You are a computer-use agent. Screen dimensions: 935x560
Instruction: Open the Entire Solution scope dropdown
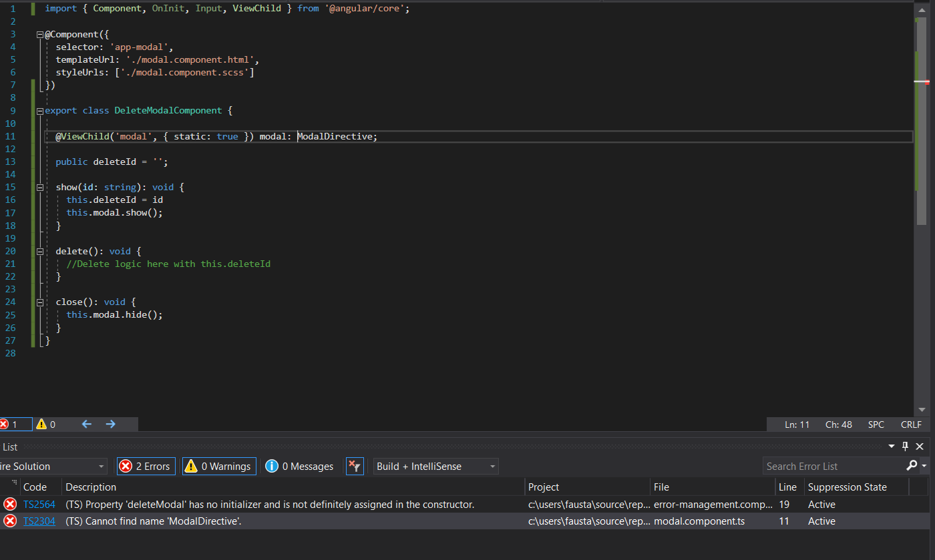[53, 467]
